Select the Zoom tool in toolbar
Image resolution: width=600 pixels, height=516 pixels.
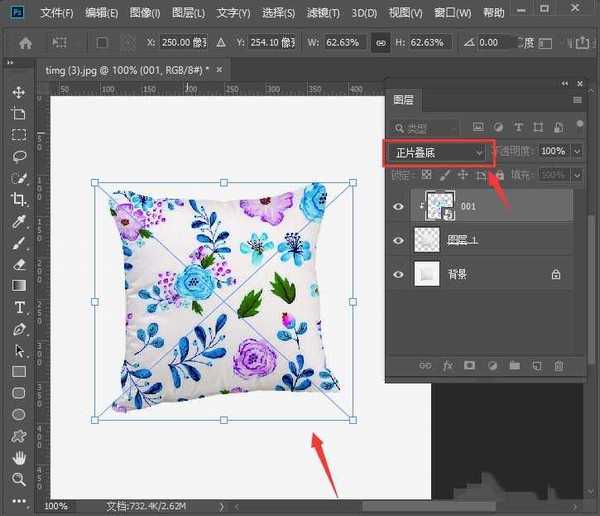pyautogui.click(x=18, y=480)
